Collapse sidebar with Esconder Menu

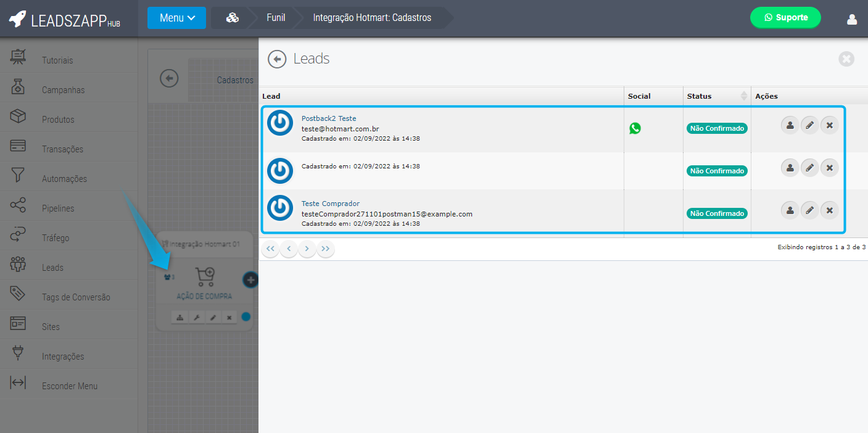point(69,386)
